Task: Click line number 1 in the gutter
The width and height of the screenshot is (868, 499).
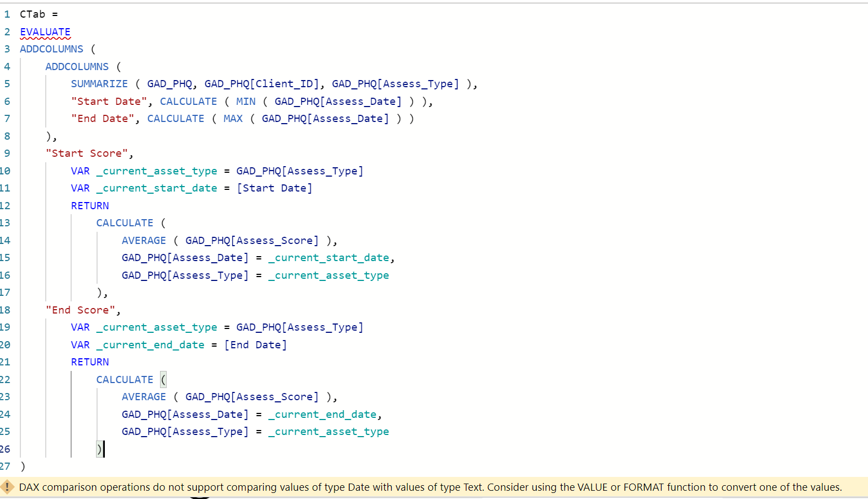Action: click(7, 14)
